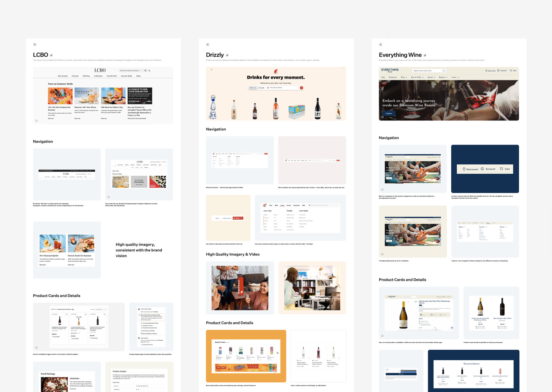Screen dimensions: 552x392
Task: Click the round icon on the LCBO sub-menu thumbnail
Action: tap(109, 197)
